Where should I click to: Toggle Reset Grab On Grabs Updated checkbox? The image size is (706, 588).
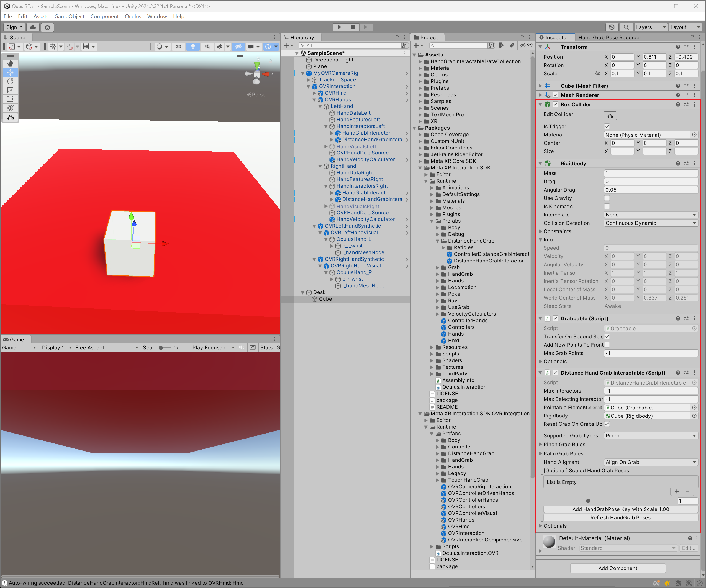607,424
